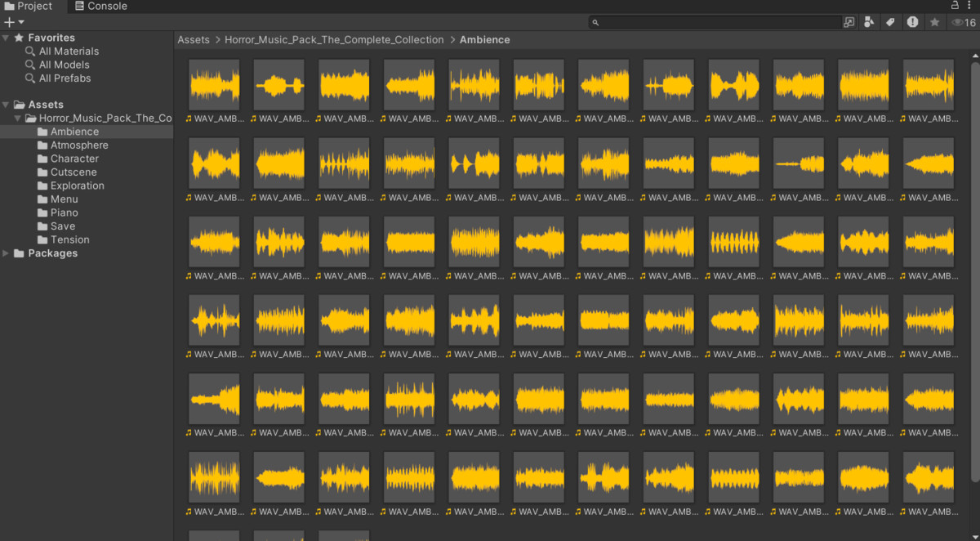This screenshot has height=541, width=980.
Task: Select the All Models saved search
Action: click(x=64, y=65)
